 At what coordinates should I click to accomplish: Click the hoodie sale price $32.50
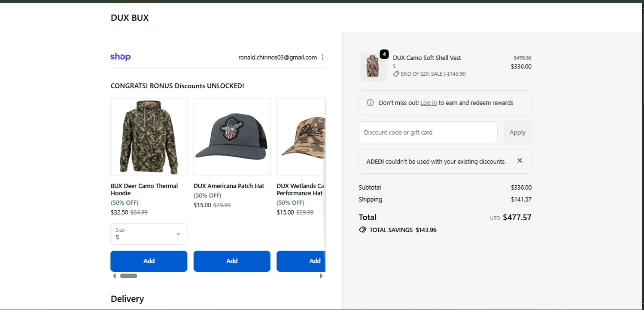[x=119, y=212]
